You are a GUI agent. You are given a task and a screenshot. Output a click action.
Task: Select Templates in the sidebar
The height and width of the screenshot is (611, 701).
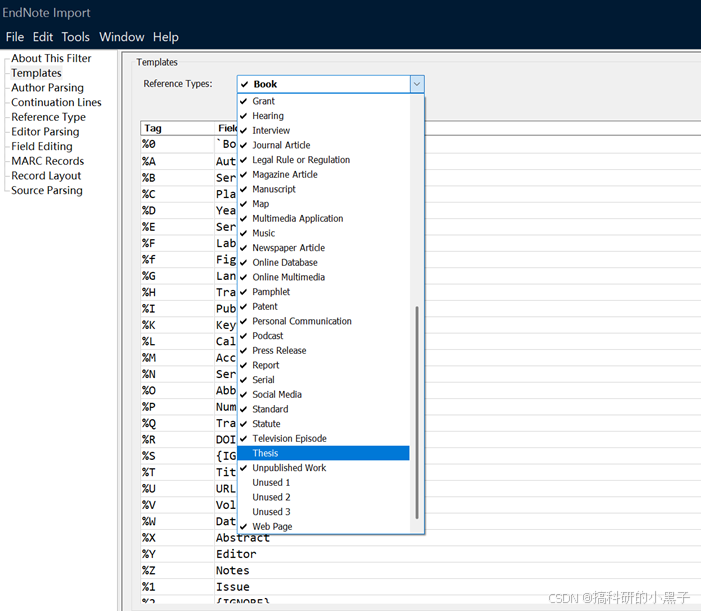tap(36, 73)
